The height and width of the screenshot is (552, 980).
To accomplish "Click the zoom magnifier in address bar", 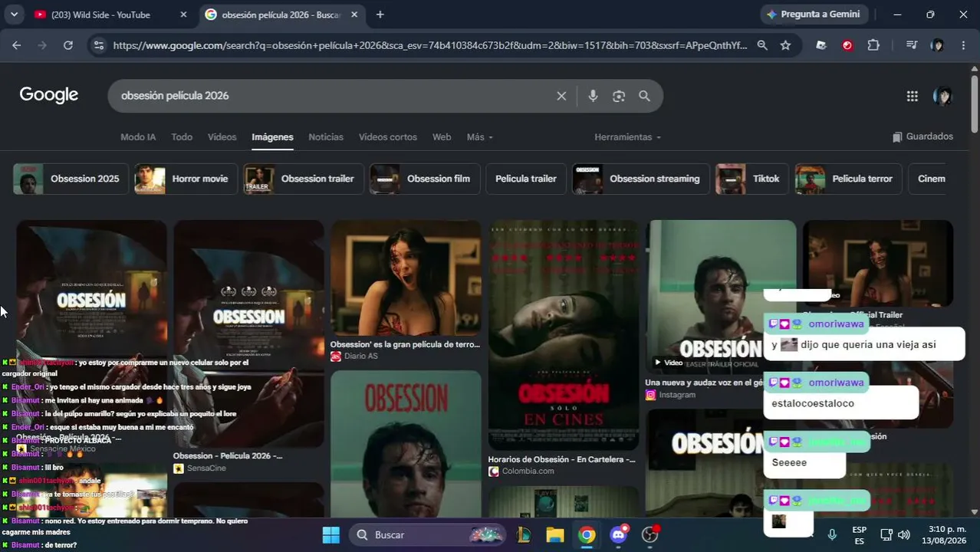I will [762, 45].
